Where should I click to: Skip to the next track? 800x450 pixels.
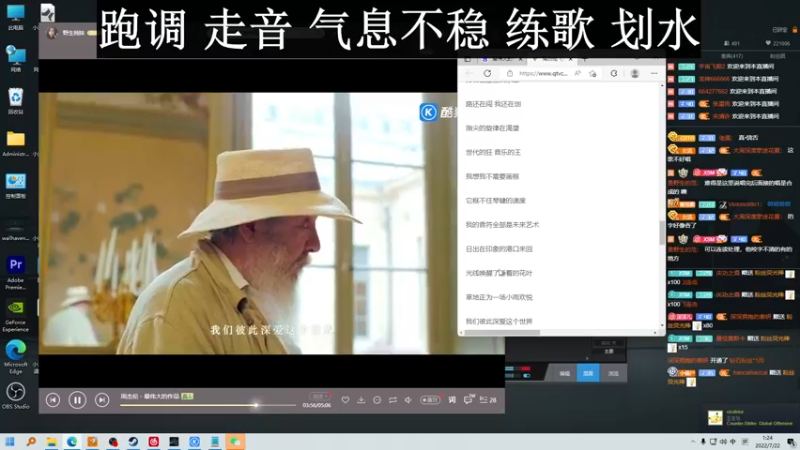click(x=102, y=400)
